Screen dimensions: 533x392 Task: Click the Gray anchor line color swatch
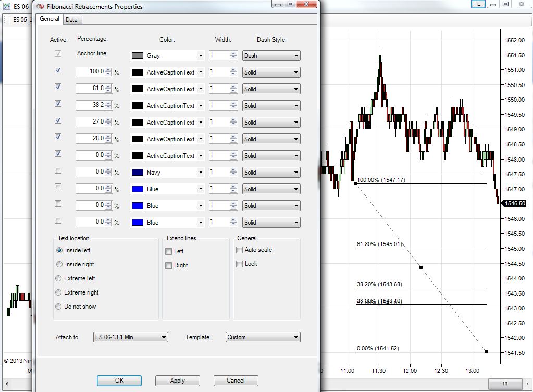(138, 55)
